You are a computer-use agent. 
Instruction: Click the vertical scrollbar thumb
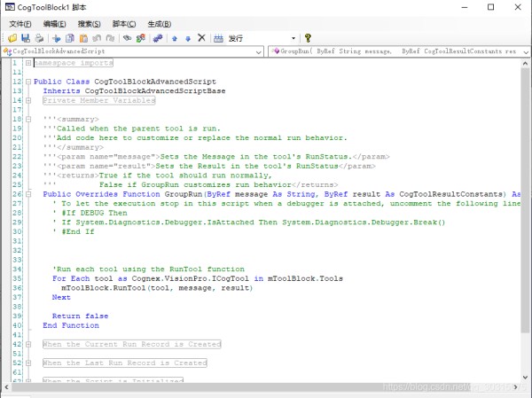pyautogui.click(x=525, y=200)
